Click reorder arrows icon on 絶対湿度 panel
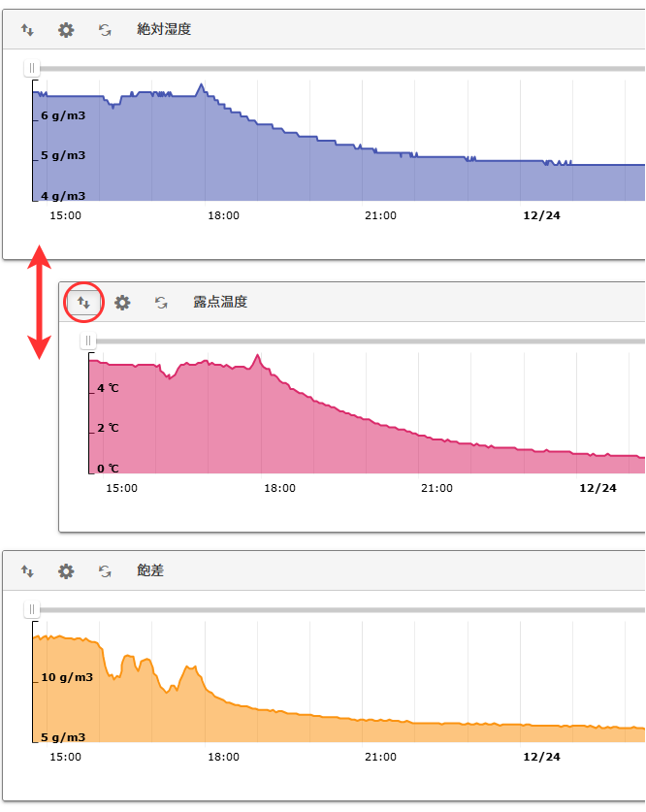This screenshot has height=812, width=646. click(x=27, y=30)
